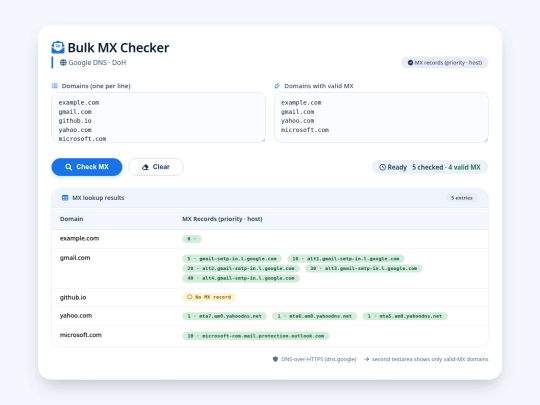Select microsoft.com in the results table

pos(81,335)
